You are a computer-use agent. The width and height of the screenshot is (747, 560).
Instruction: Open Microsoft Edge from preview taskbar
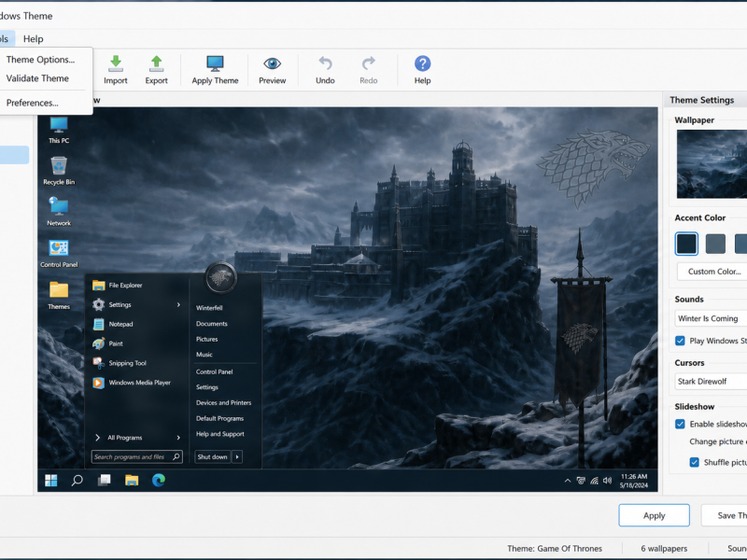pyautogui.click(x=159, y=481)
